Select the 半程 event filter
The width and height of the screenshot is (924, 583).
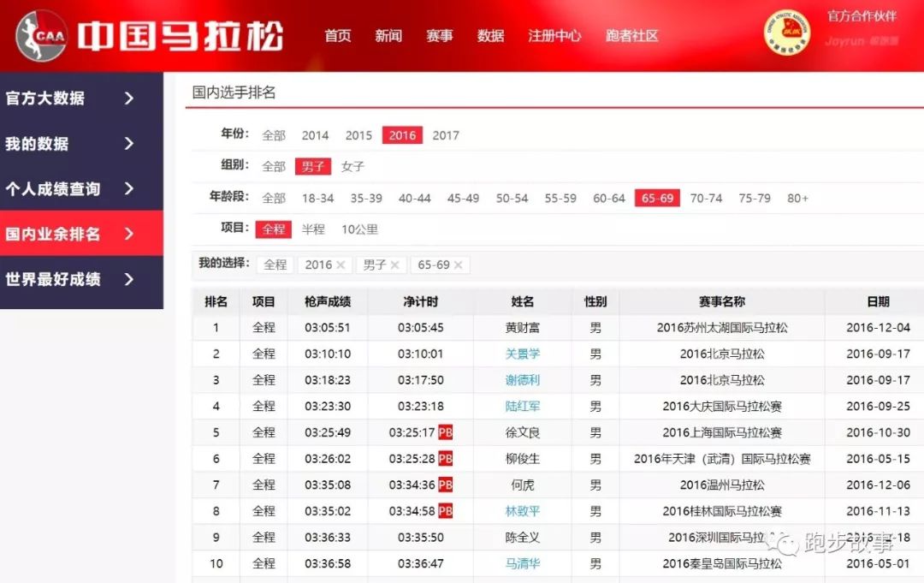(313, 229)
